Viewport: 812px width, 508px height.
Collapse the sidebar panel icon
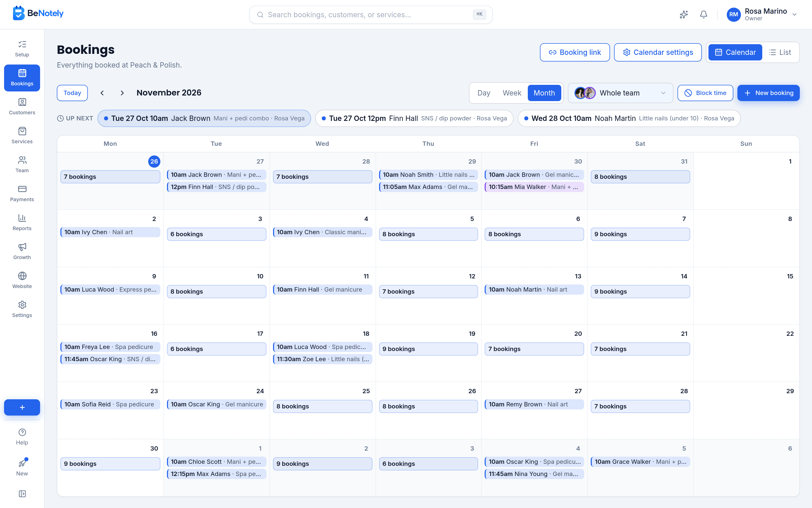(22, 494)
